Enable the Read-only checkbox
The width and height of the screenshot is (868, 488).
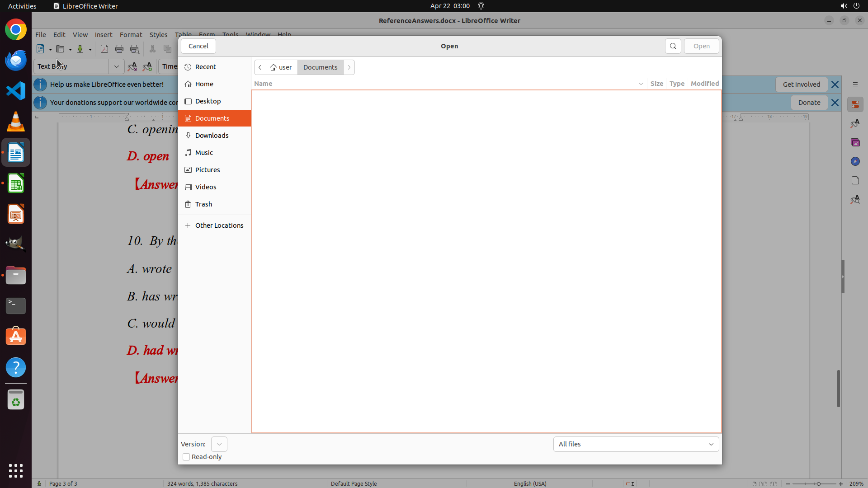186,457
